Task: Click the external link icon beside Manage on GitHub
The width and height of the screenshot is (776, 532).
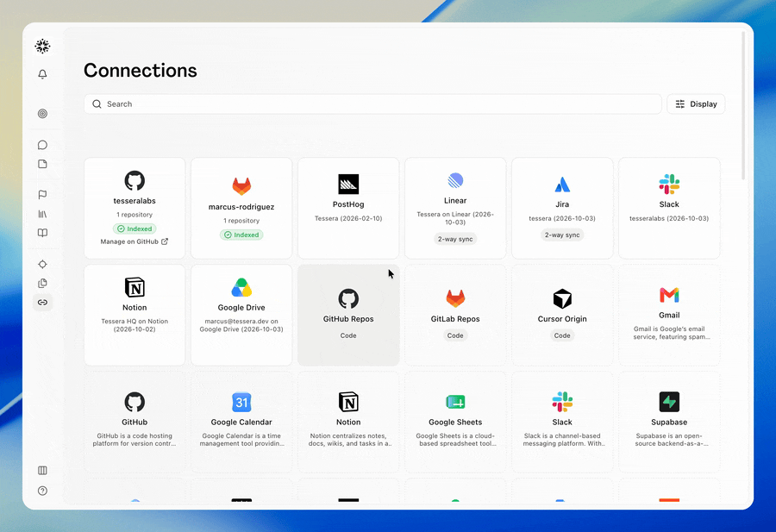Action: [x=165, y=241]
